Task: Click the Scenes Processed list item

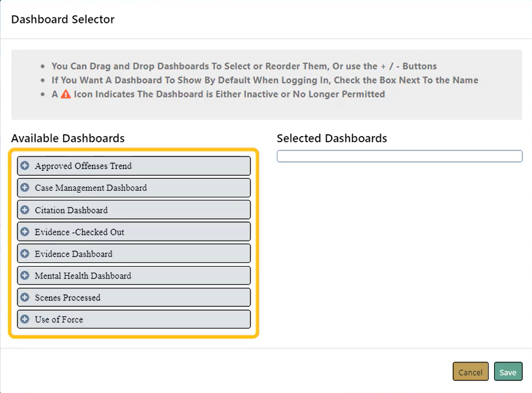Action: pyautogui.click(x=67, y=298)
